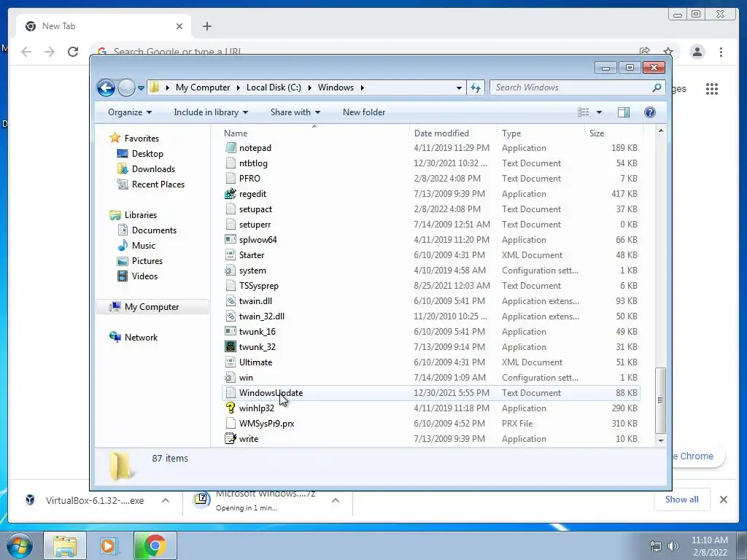Select the regedit application icon
747x560 pixels.
point(231,194)
